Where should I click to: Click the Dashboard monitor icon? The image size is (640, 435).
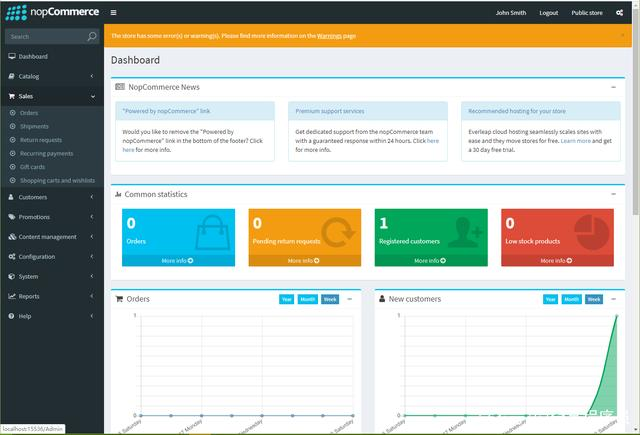point(12,56)
